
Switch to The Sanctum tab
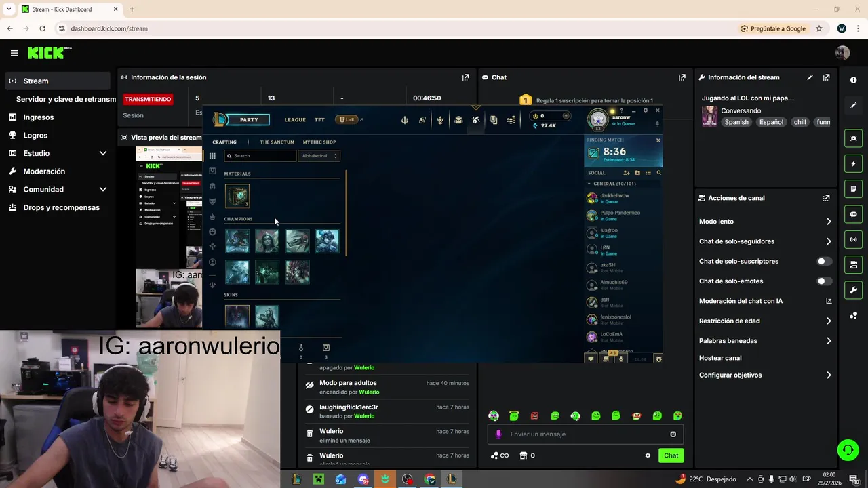(x=277, y=142)
